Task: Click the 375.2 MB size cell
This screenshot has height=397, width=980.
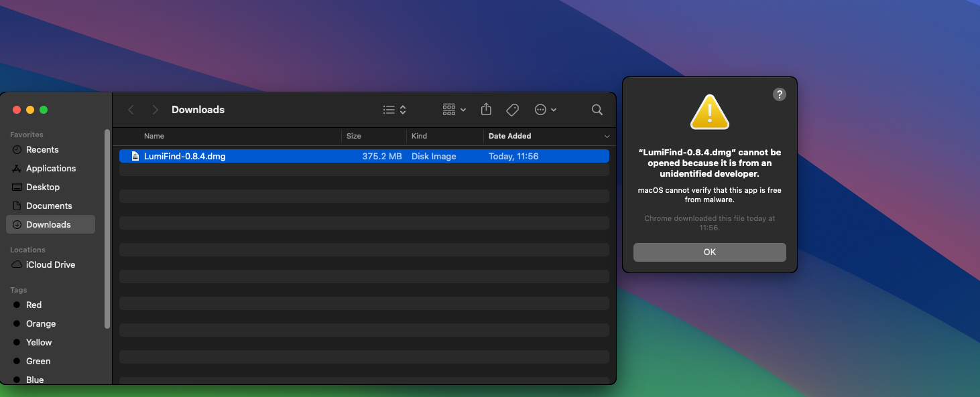Action: (x=382, y=156)
